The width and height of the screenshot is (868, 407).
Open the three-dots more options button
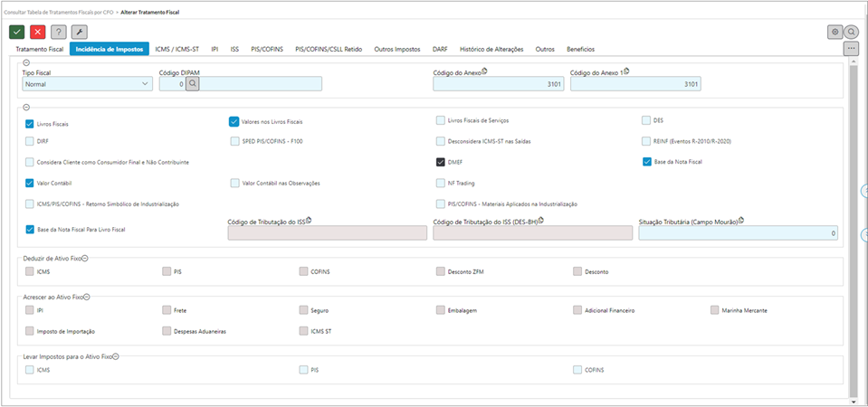[x=851, y=48]
